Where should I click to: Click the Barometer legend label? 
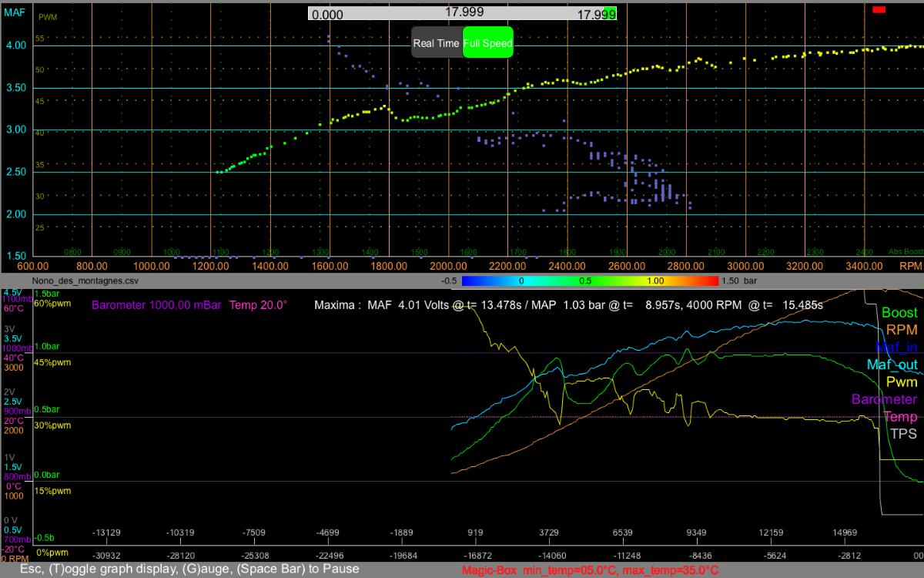point(885,399)
